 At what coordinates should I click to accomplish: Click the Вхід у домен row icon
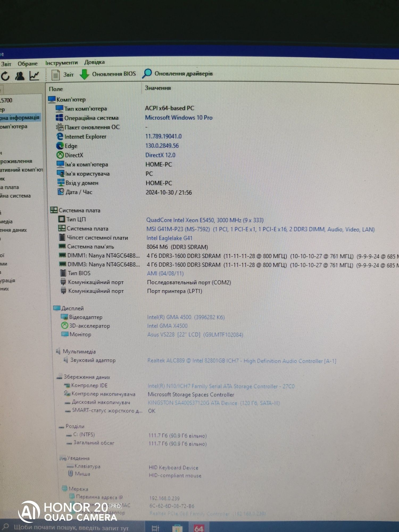coord(61,183)
